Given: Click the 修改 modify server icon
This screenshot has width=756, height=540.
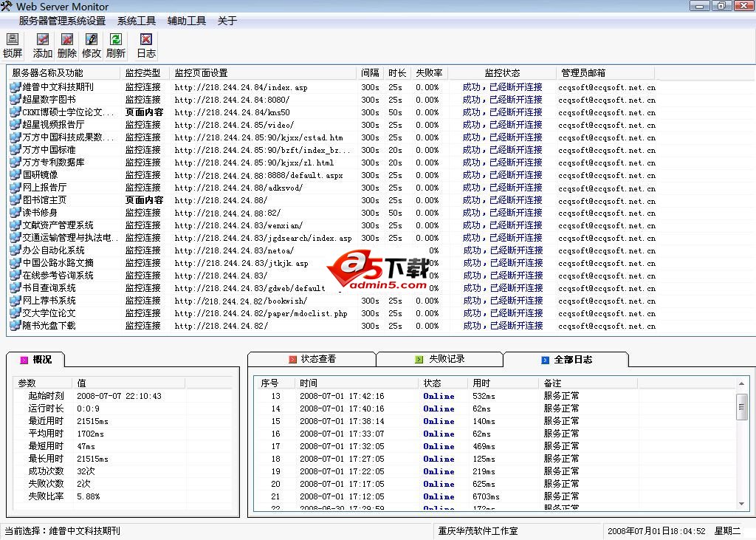Looking at the screenshot, I should 91,44.
